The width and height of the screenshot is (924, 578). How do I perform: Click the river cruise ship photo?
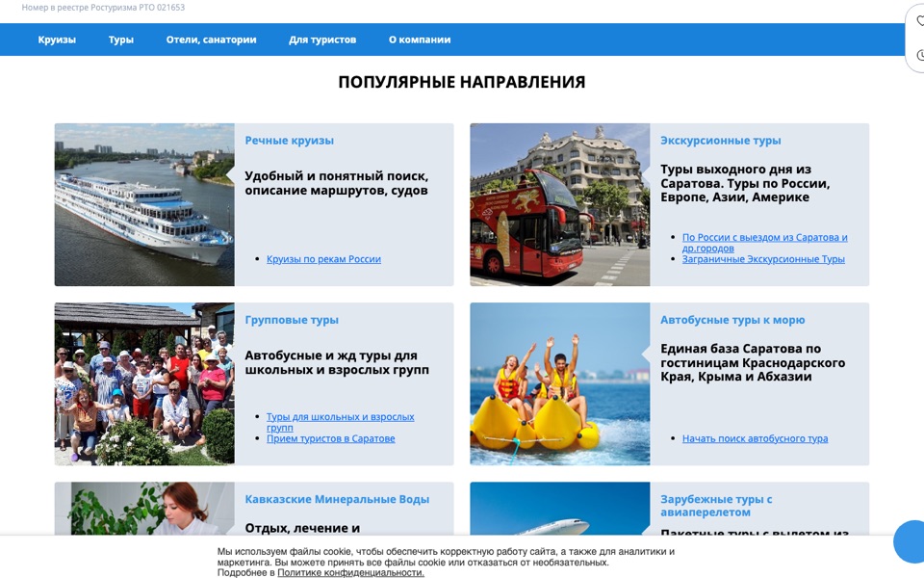pos(144,204)
